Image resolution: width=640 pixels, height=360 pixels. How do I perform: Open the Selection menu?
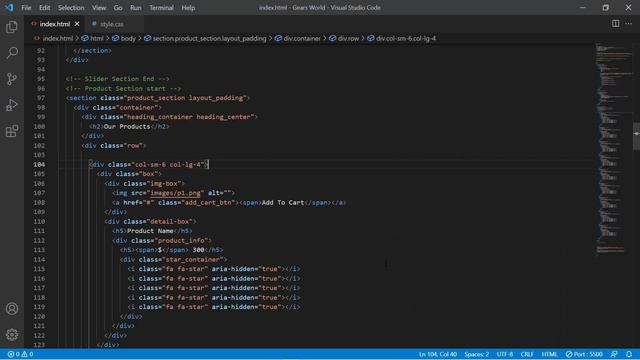pos(71,8)
